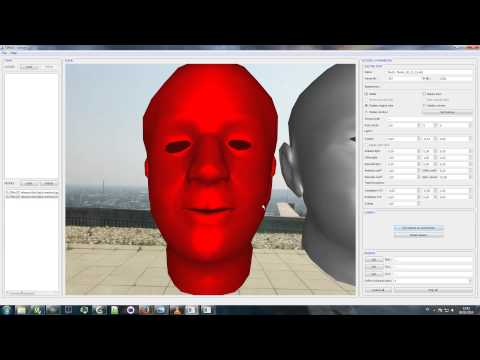Open the white ring icon on the taskbar
Screen dimensions: 480x360
point(130,310)
